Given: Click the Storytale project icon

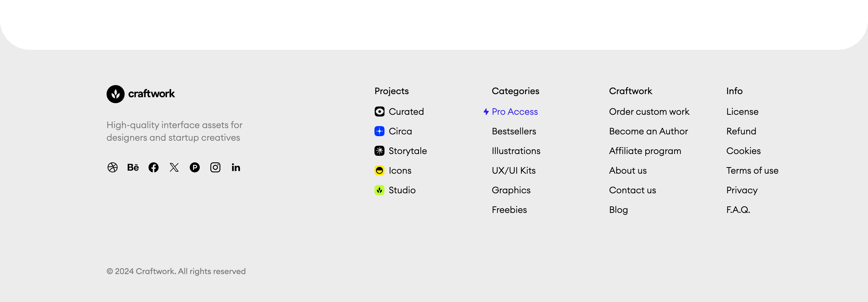Looking at the screenshot, I should coord(379,151).
